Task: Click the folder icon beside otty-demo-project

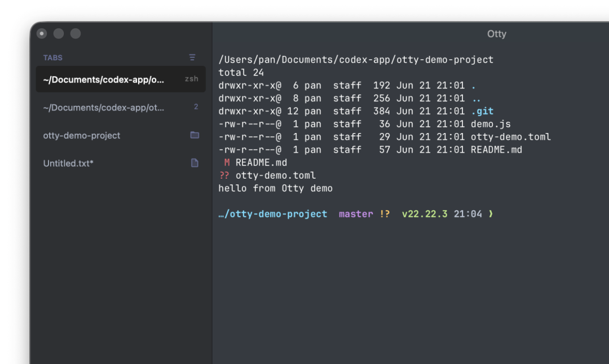Action: [195, 135]
